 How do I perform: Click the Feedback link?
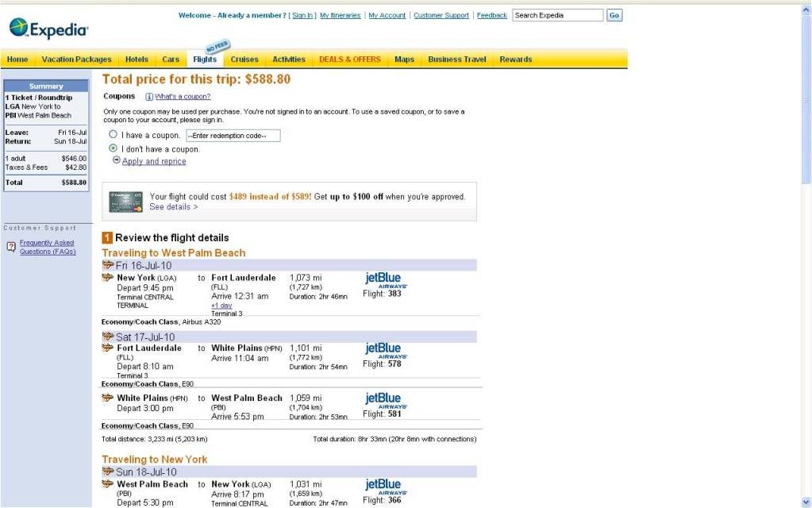[492, 16]
